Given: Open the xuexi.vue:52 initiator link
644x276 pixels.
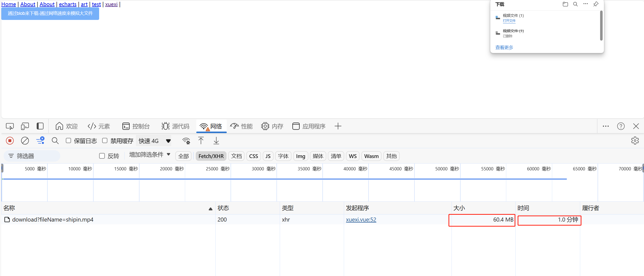Looking at the screenshot, I should tap(361, 220).
